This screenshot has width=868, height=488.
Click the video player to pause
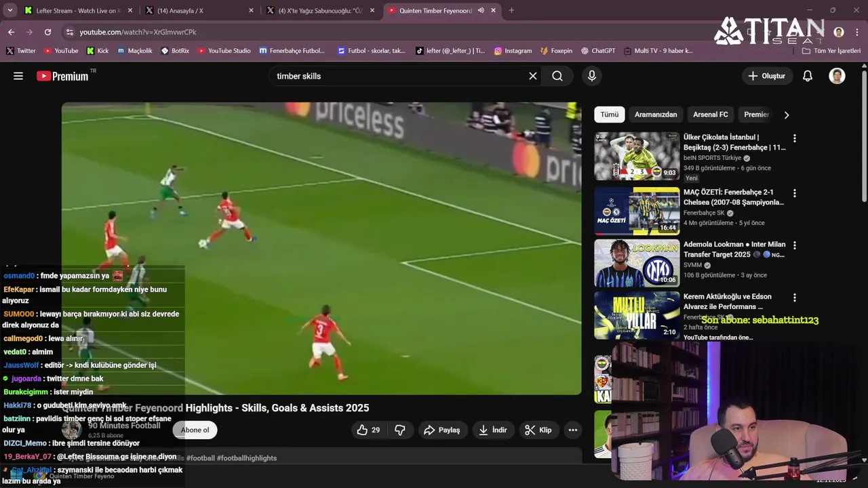pos(321,248)
